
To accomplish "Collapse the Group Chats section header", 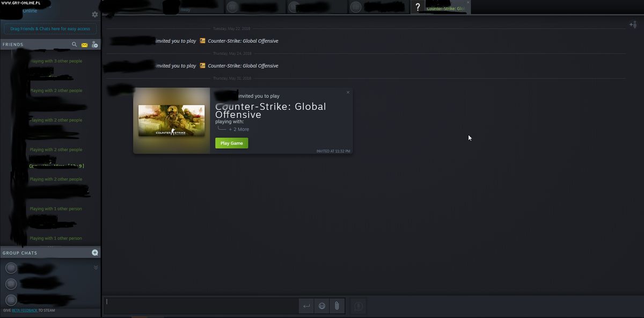I will [x=20, y=253].
